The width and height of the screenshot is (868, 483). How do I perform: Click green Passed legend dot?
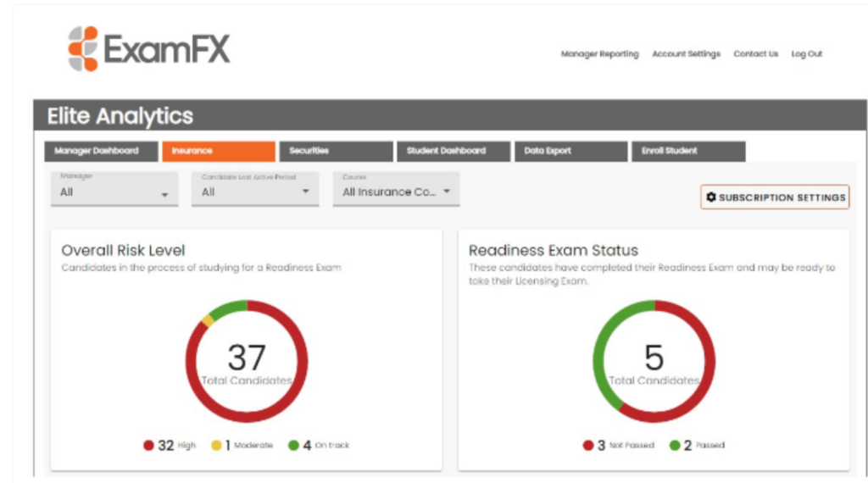(675, 446)
